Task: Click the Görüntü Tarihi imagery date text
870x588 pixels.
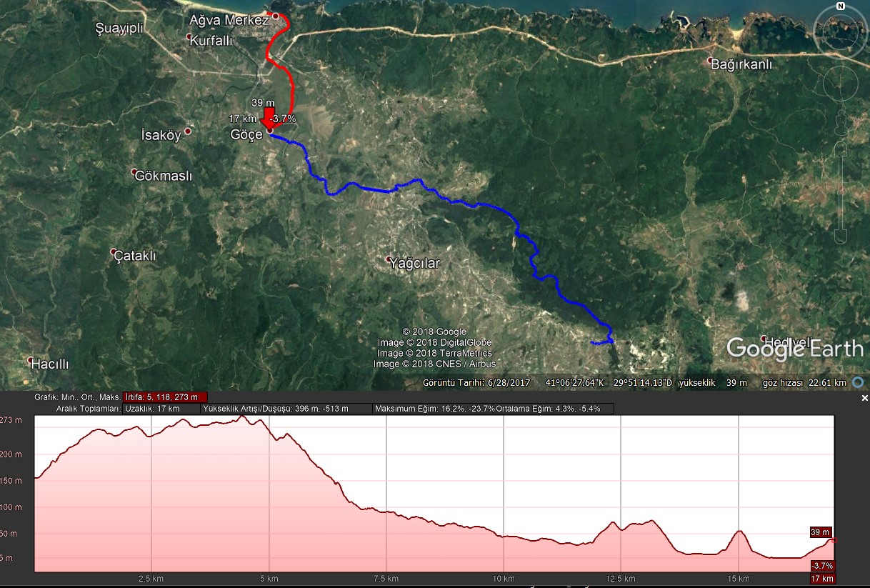Action: 476,382
